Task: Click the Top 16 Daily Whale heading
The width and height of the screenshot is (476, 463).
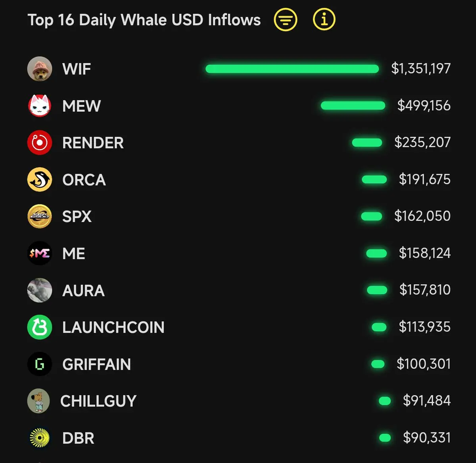Action: 144,20
